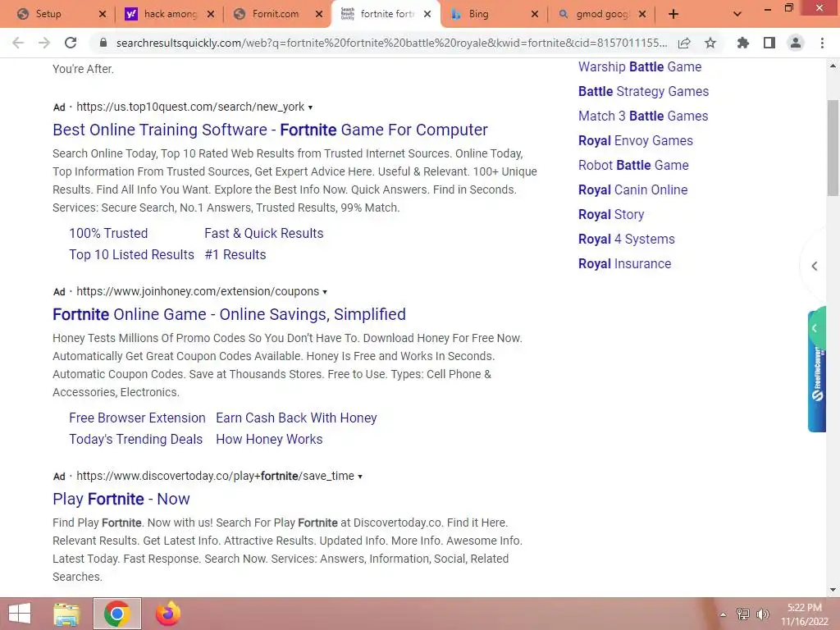Click the #1 Results sitelink
840x630 pixels.
click(235, 254)
